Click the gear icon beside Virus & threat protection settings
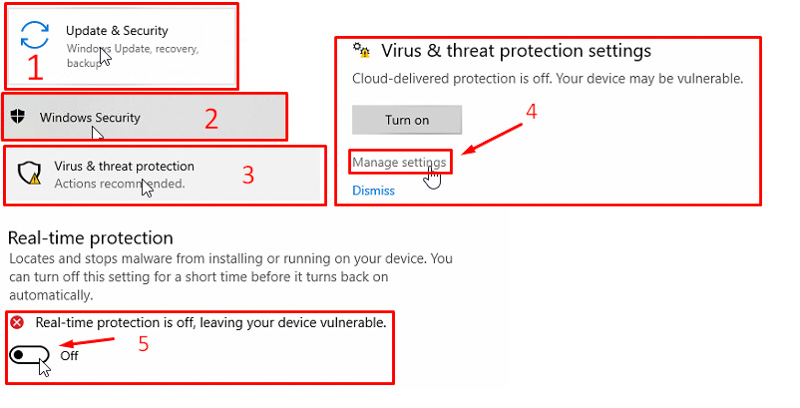Viewport: 800px width, 408px height. pyautogui.click(x=362, y=50)
